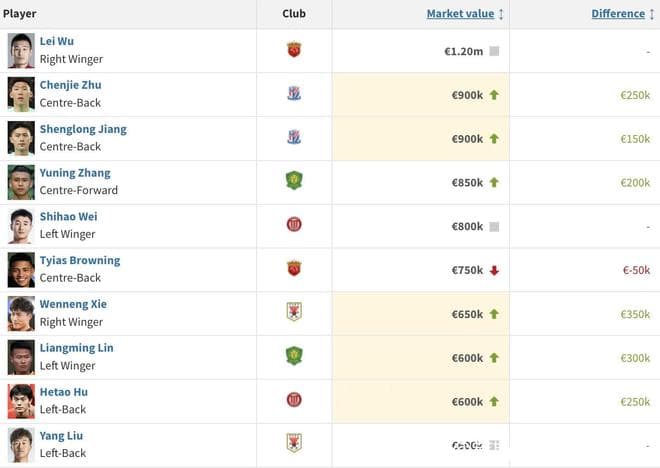Click the club crest in Yang Liu's row
Screen dimensions: 660x468
294,443
